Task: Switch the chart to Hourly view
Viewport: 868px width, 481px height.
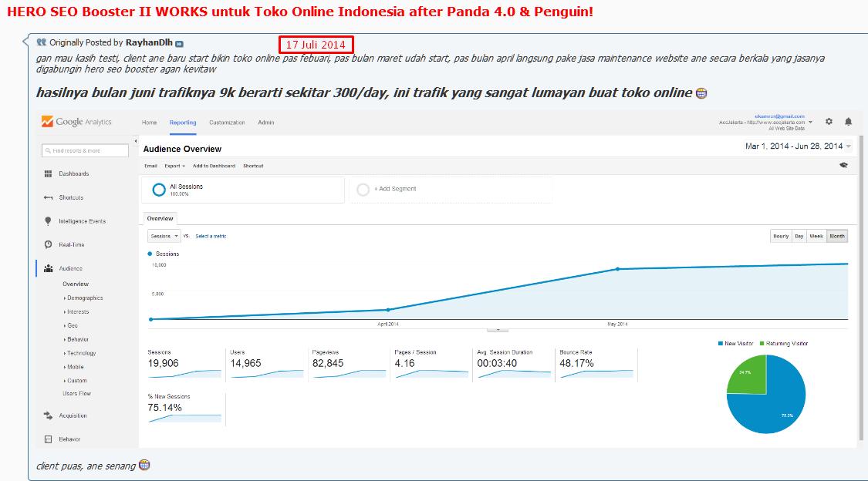Action: [x=781, y=236]
